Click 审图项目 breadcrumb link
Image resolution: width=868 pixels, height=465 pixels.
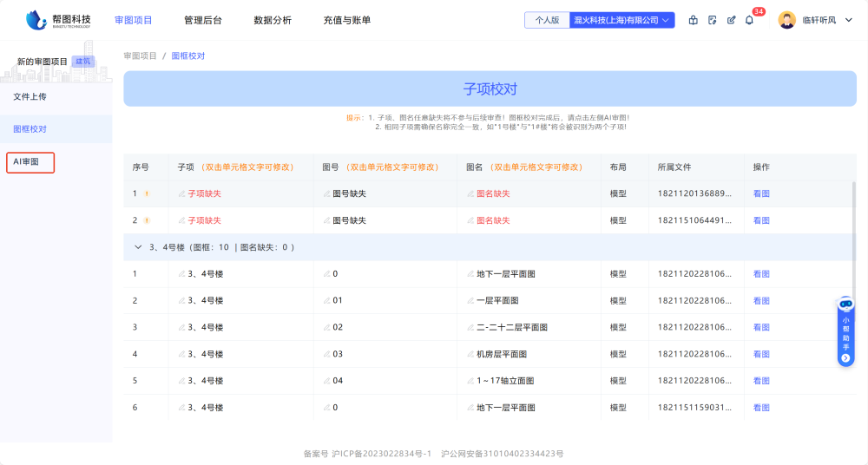140,56
